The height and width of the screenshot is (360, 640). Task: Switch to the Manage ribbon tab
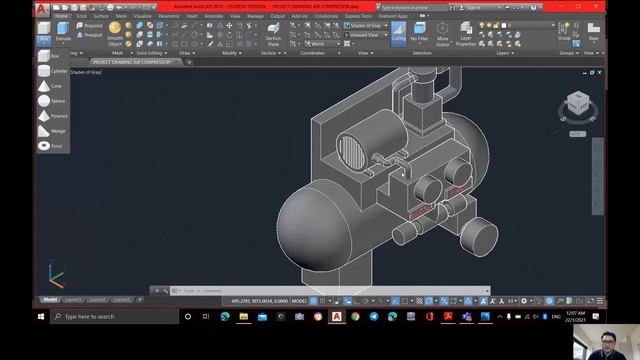point(255,16)
